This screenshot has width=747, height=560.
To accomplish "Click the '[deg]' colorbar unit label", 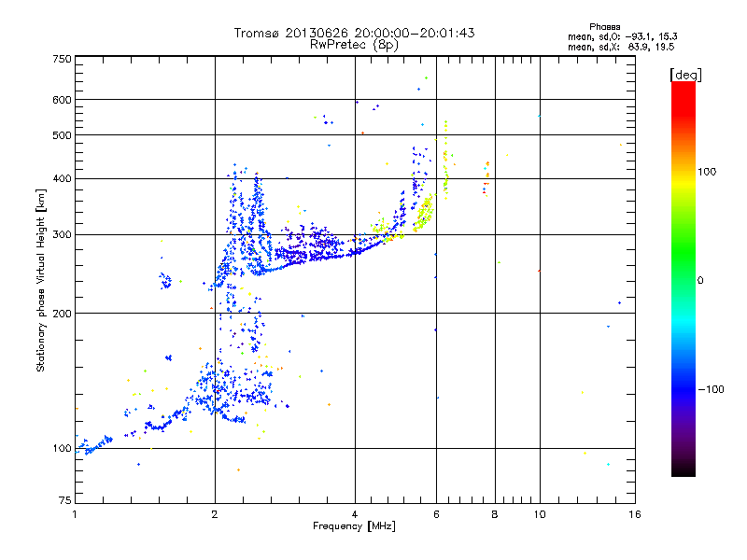I will [x=685, y=75].
